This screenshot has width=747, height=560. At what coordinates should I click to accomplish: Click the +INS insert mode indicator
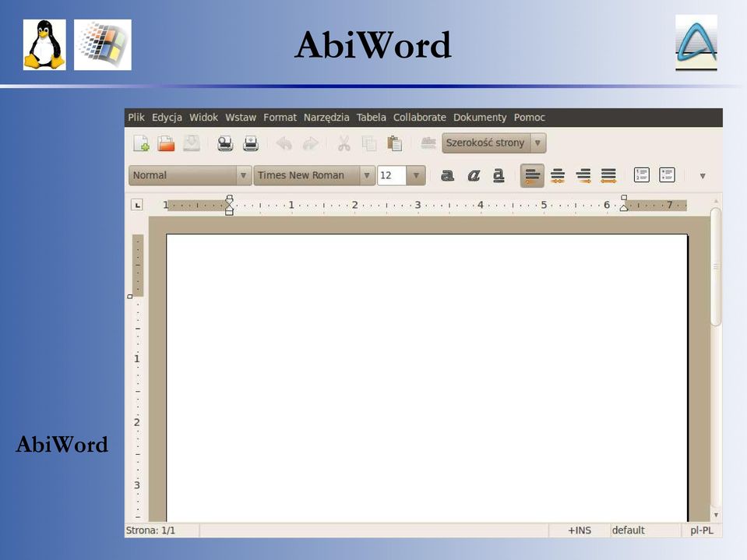(580, 530)
